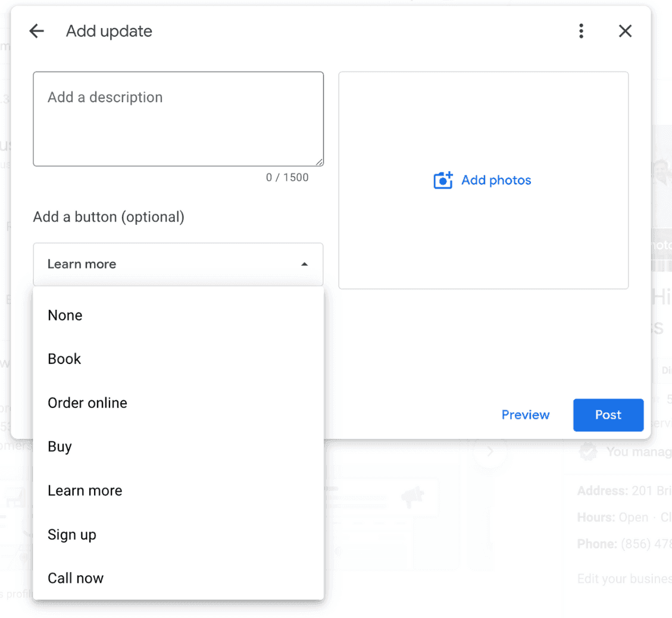Image resolution: width=672 pixels, height=618 pixels.
Task: Pick Order online from the list
Action: tap(179, 403)
